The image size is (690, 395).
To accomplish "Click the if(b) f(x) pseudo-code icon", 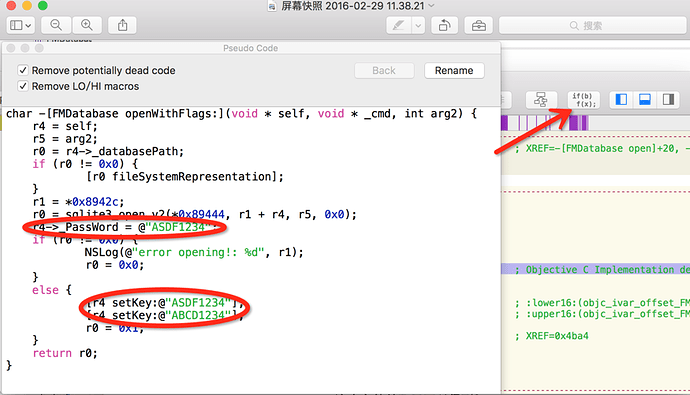I will tap(584, 100).
